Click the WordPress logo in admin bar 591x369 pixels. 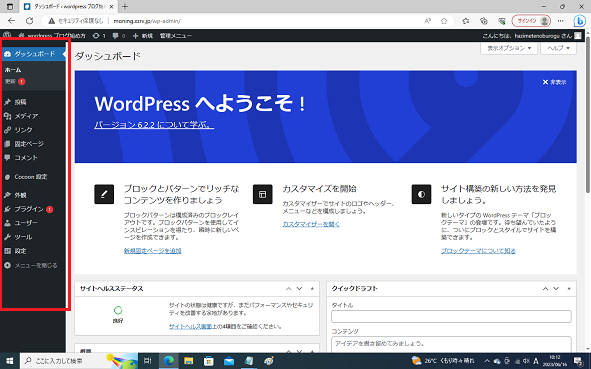coord(7,35)
